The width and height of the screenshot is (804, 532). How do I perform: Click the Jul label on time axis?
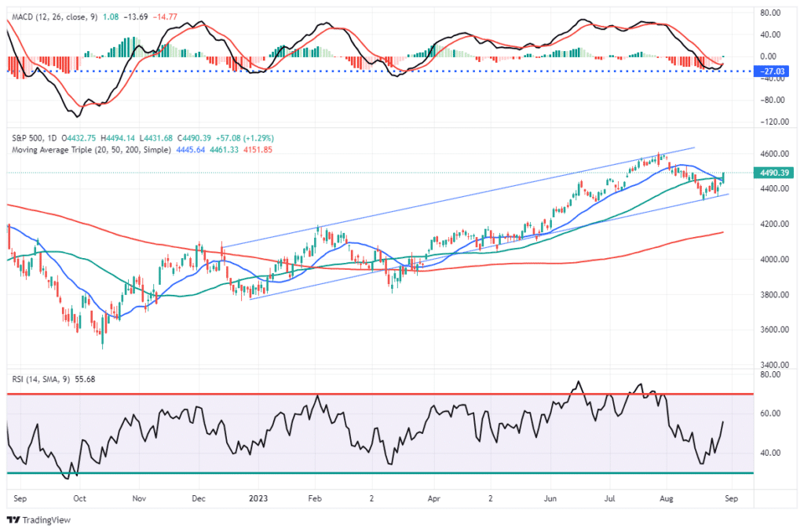(x=609, y=499)
